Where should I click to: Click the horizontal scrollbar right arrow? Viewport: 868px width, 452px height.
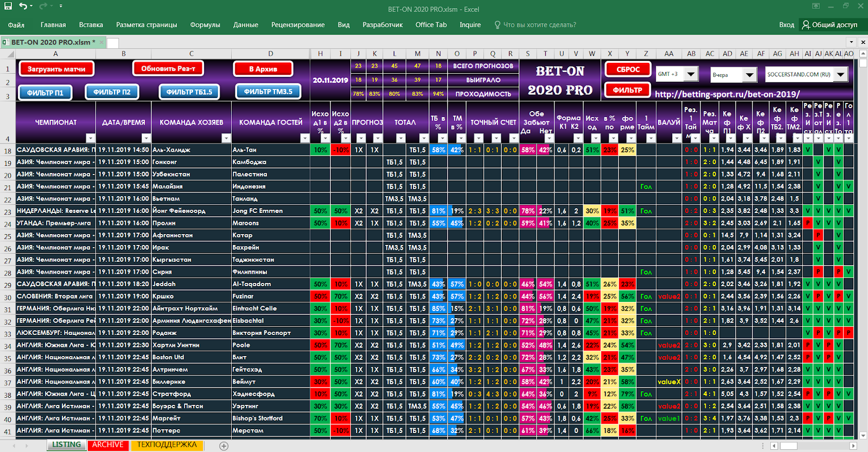(853, 445)
